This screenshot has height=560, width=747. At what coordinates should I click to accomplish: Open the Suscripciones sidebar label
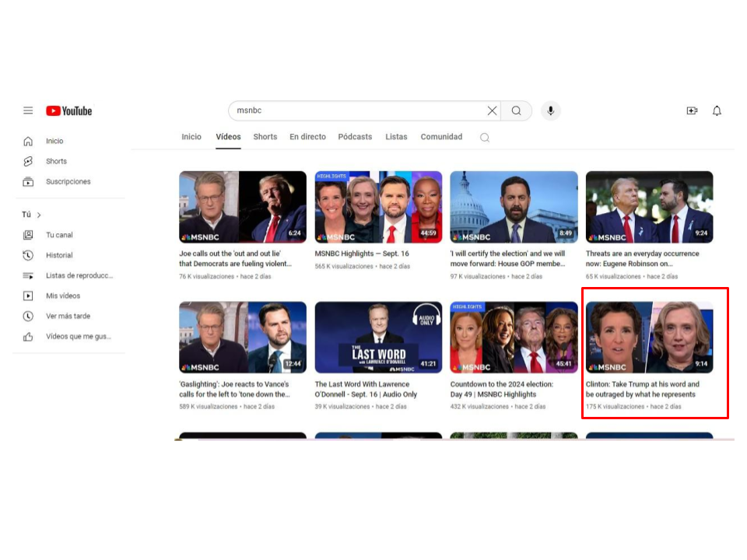pos(68,181)
